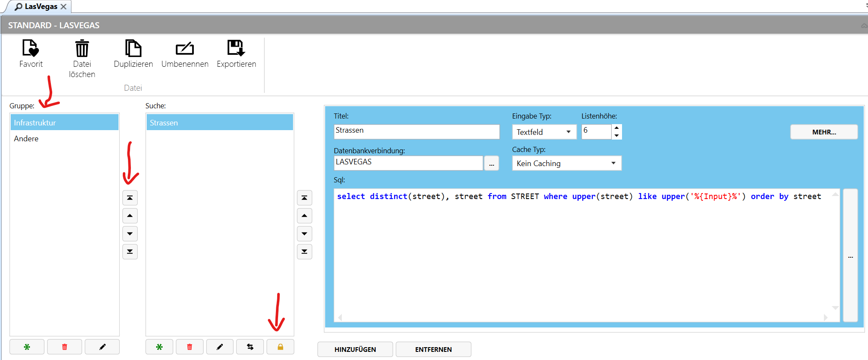Add new group with green asterisk
This screenshot has height=360, width=868.
(27, 347)
